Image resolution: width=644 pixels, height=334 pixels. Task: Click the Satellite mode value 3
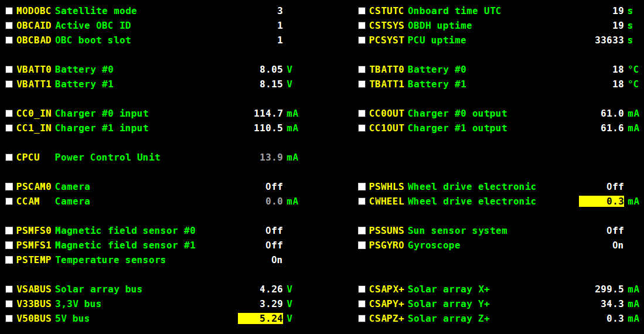pyautogui.click(x=280, y=11)
